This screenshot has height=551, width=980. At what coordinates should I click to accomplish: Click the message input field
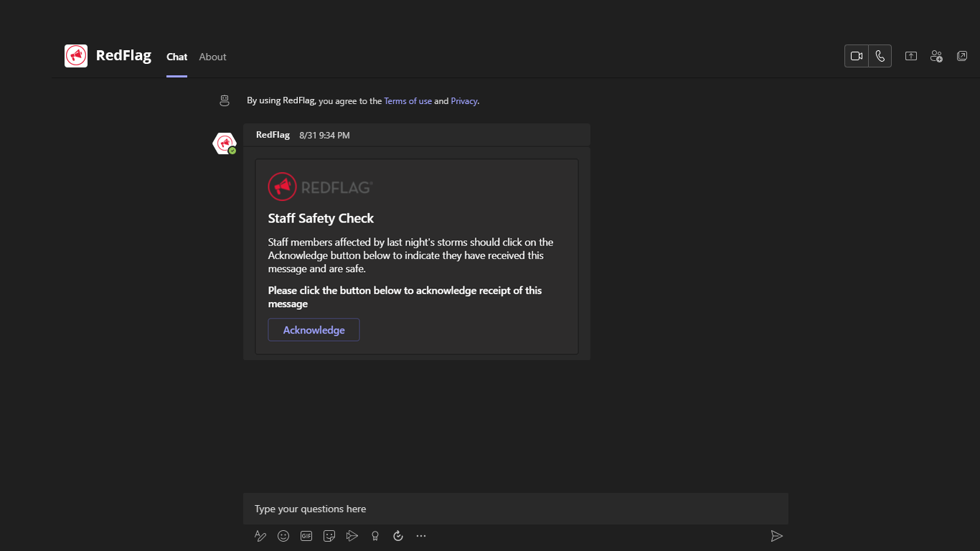point(515,509)
